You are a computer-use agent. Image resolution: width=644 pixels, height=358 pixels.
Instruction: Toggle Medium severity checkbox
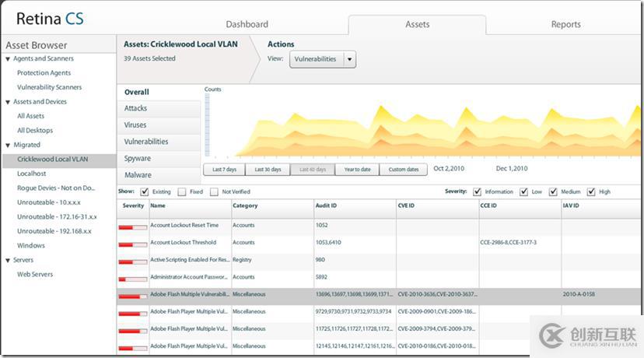pyautogui.click(x=553, y=192)
